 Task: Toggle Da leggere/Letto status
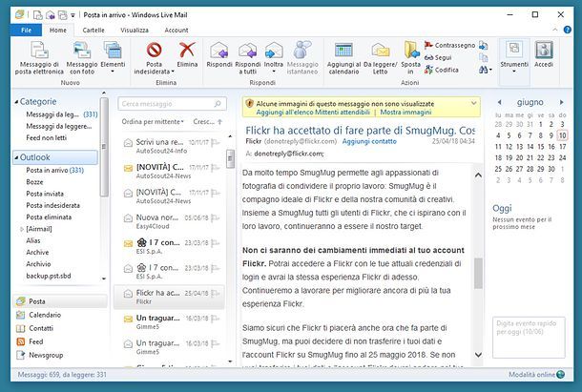(x=380, y=57)
